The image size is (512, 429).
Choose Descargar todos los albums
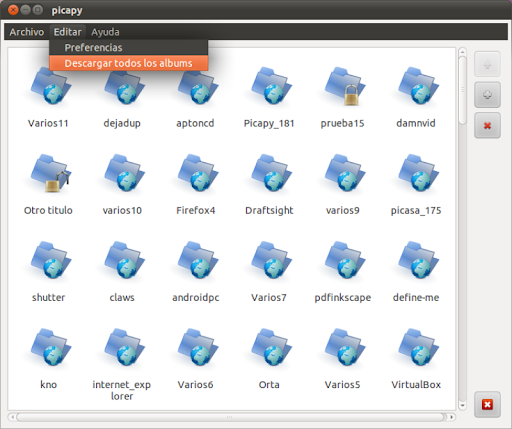[129, 63]
